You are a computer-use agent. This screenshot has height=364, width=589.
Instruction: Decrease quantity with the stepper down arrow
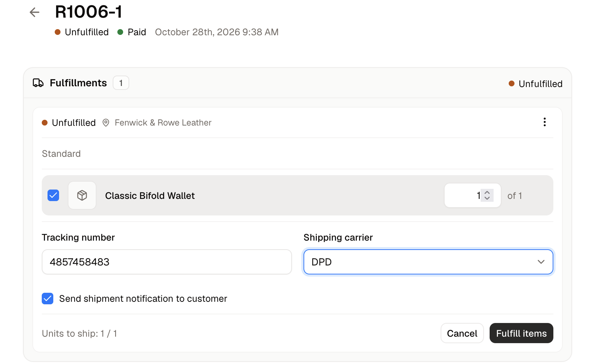tap(487, 198)
